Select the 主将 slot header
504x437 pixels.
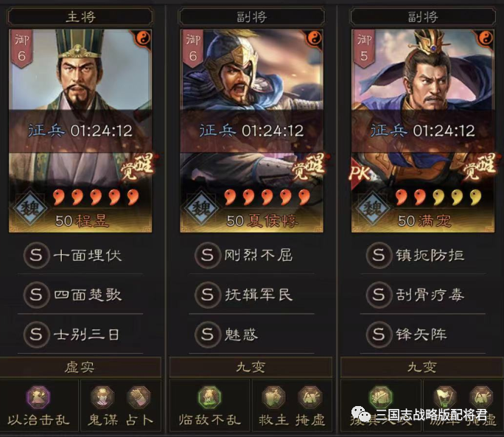(80, 17)
